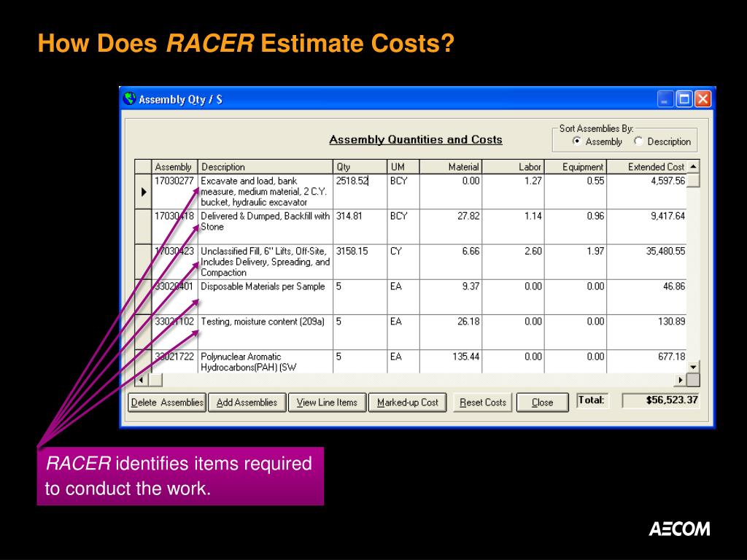
Task: Click the Extended Cost column header
Action: 647,167
